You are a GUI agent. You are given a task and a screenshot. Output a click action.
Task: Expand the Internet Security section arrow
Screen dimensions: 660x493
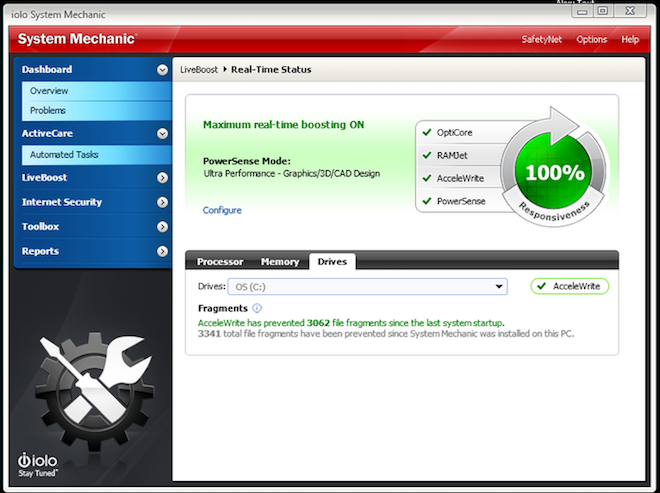pyautogui.click(x=162, y=202)
